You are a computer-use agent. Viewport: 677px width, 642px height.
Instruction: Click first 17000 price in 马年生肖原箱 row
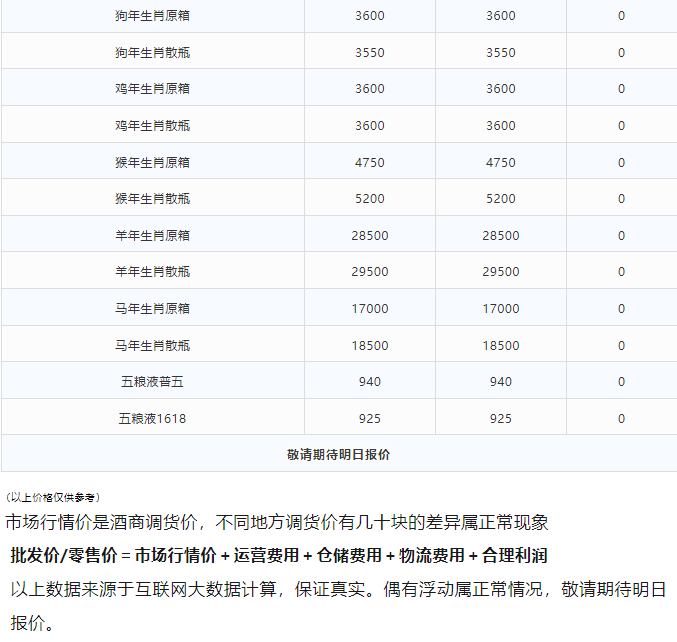[x=370, y=309]
